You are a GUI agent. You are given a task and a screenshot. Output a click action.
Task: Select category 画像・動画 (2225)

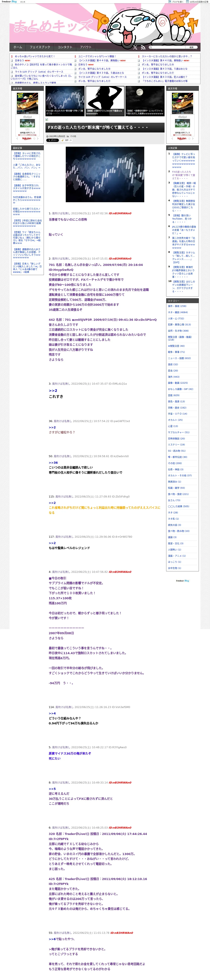[178, 383]
